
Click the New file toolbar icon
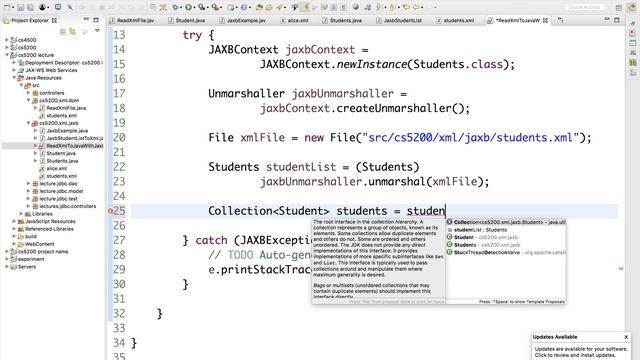pyautogui.click(x=7, y=7)
